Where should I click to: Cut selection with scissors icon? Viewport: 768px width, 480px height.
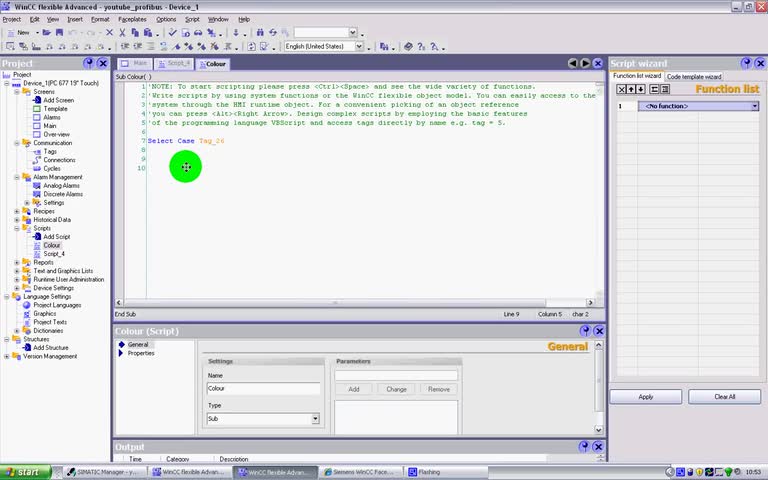point(122,32)
